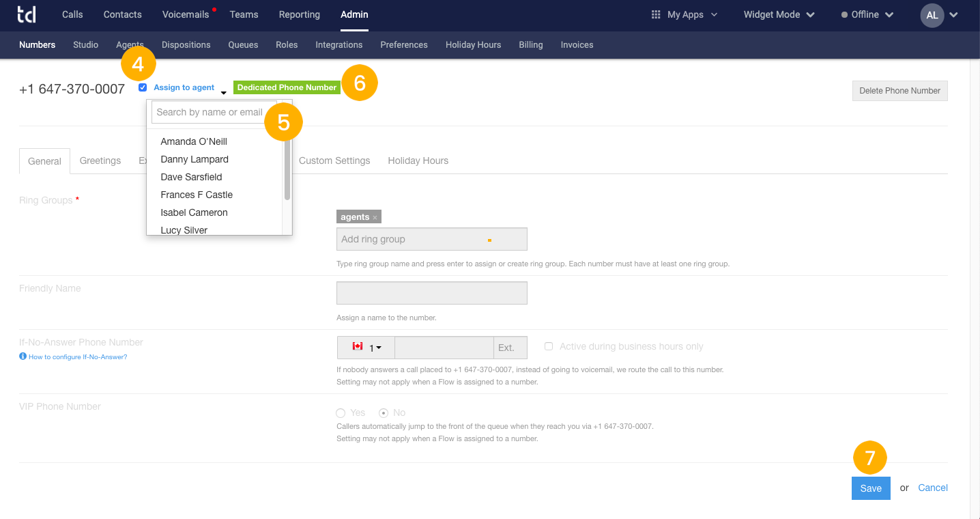Open Voicemails section
This screenshot has width=980, height=519.
(186, 14)
